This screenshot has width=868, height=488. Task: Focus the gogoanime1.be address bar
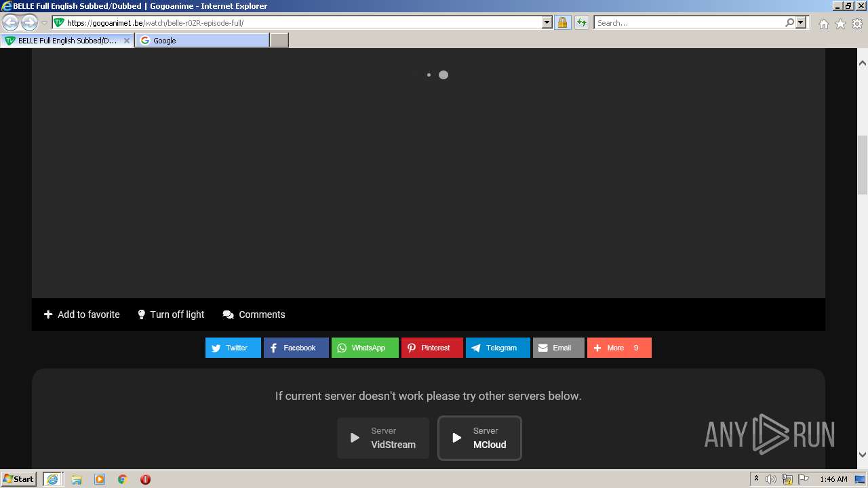[303, 22]
